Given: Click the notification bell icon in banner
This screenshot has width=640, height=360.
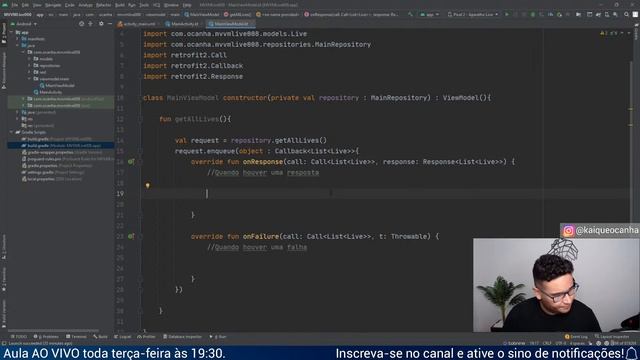Looking at the screenshot, I should coord(632,353).
